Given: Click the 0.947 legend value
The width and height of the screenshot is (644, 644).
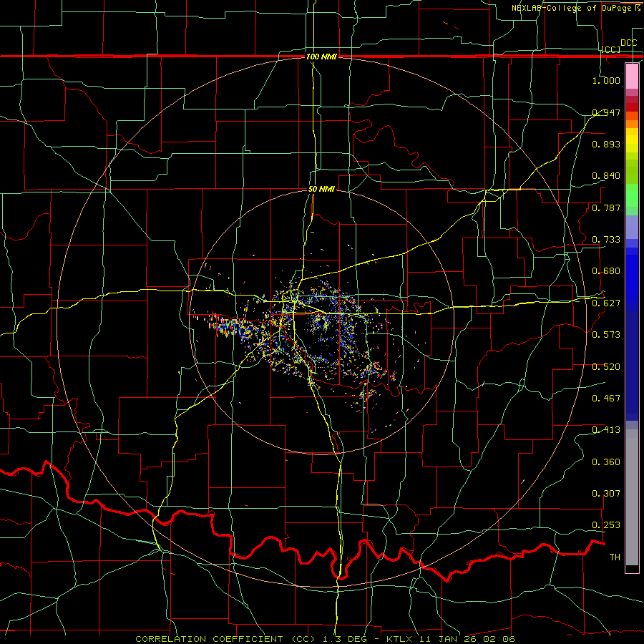Looking at the screenshot, I should 606,112.
